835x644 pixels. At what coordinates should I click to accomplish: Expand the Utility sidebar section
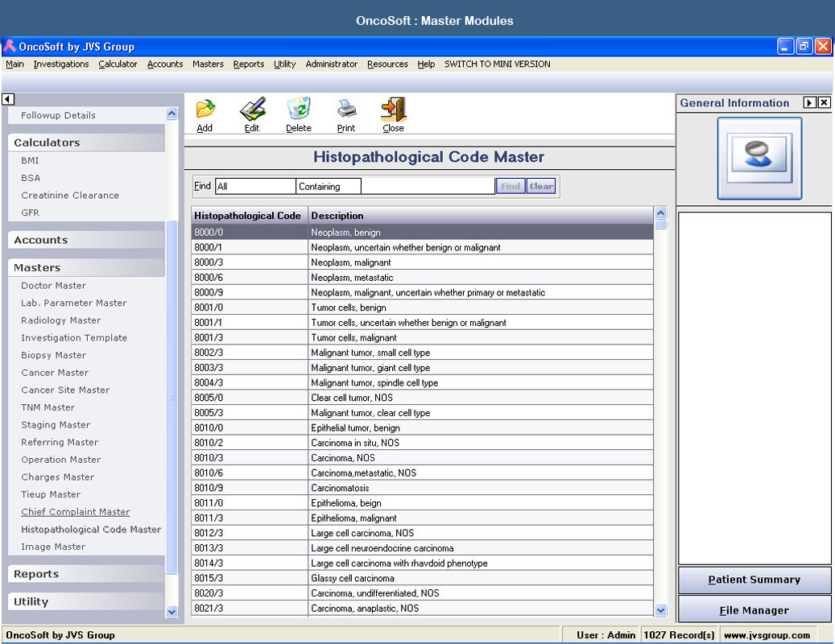tap(86, 601)
